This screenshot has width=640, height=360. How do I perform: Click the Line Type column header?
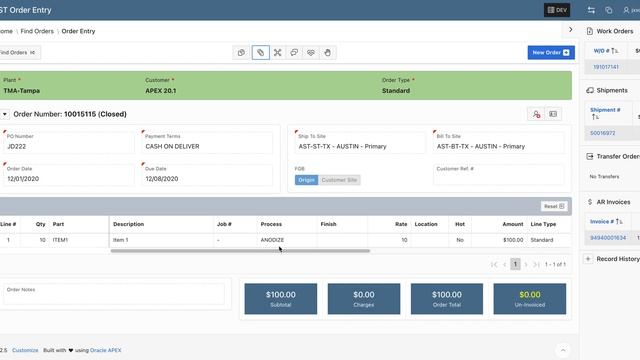click(x=543, y=224)
